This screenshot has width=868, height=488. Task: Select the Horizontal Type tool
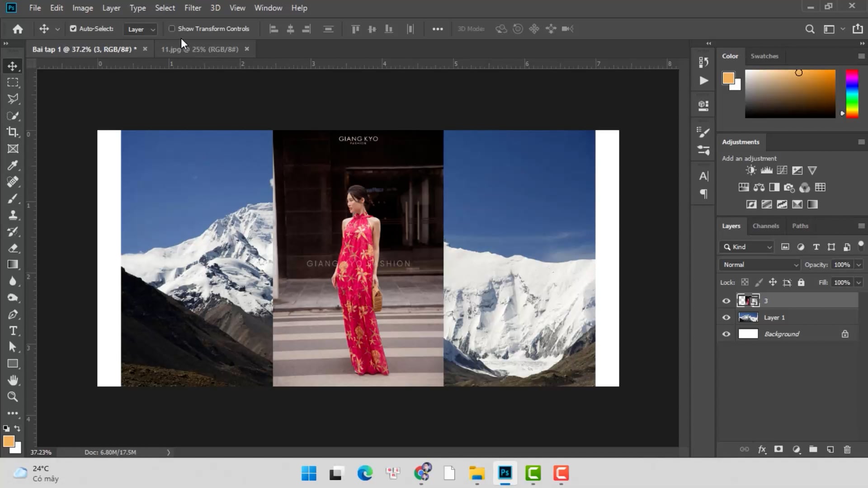(13, 331)
